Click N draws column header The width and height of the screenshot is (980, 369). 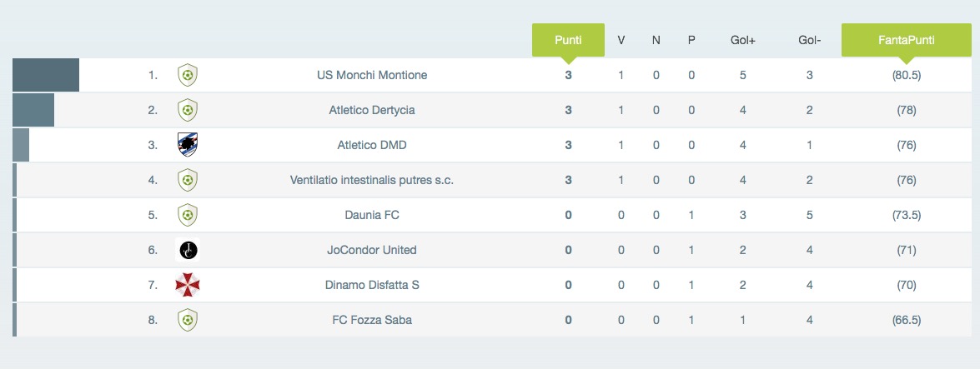click(x=656, y=40)
